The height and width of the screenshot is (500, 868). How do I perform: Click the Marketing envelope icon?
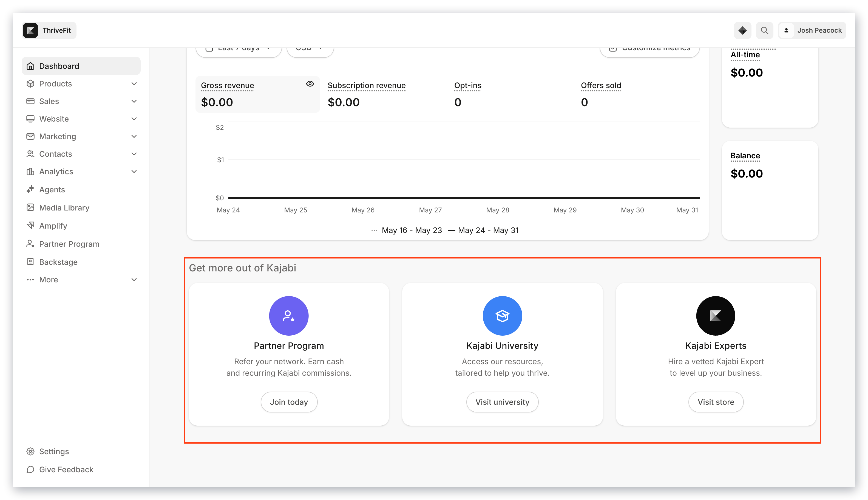tap(30, 136)
